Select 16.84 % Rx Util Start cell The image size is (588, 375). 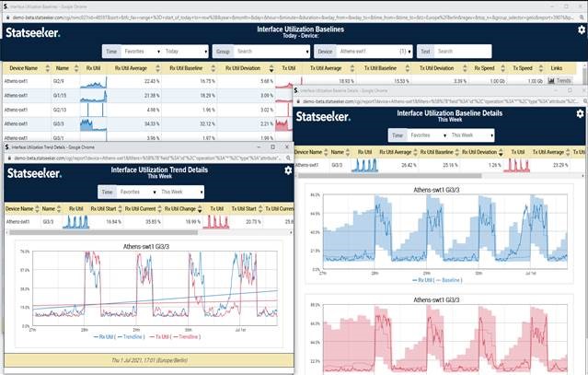[113, 222]
